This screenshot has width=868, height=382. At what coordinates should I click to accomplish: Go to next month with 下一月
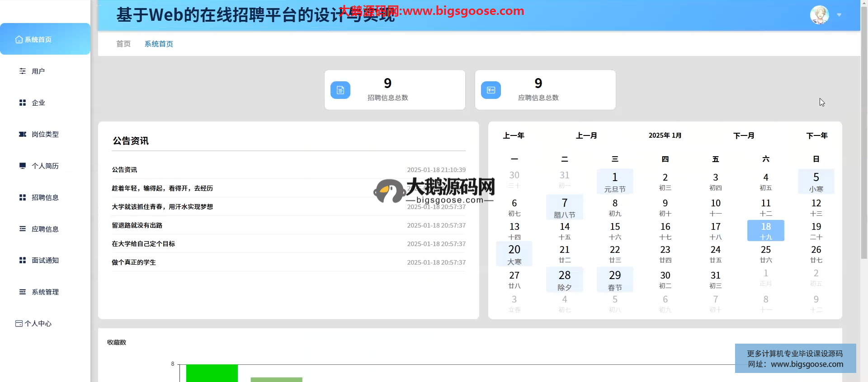pyautogui.click(x=744, y=135)
